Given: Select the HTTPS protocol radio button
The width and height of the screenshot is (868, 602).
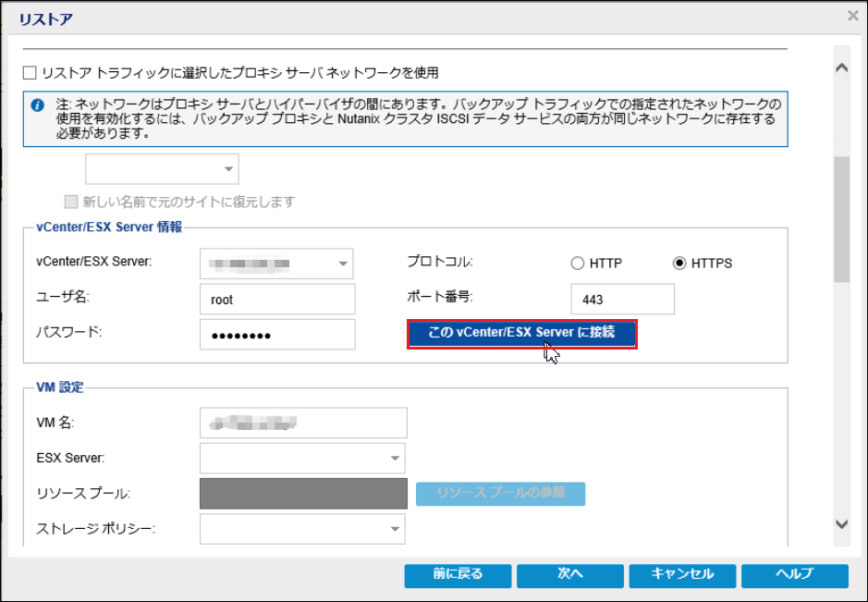Looking at the screenshot, I should 680,264.
